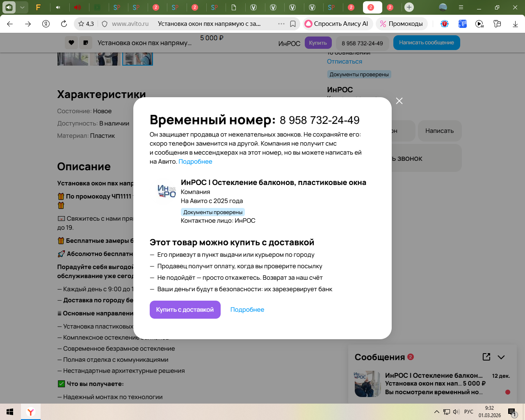Screen dimensions: 525x420
Task: Click the www.avito.ru address field
Action: click(x=130, y=24)
